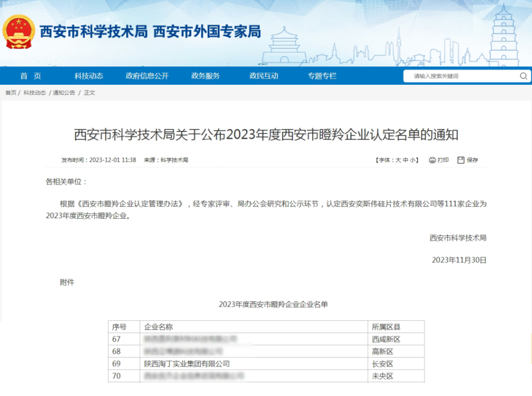532x396 pixels.
Task: Click the 正文 breadcrumb entry
Action: [88, 93]
